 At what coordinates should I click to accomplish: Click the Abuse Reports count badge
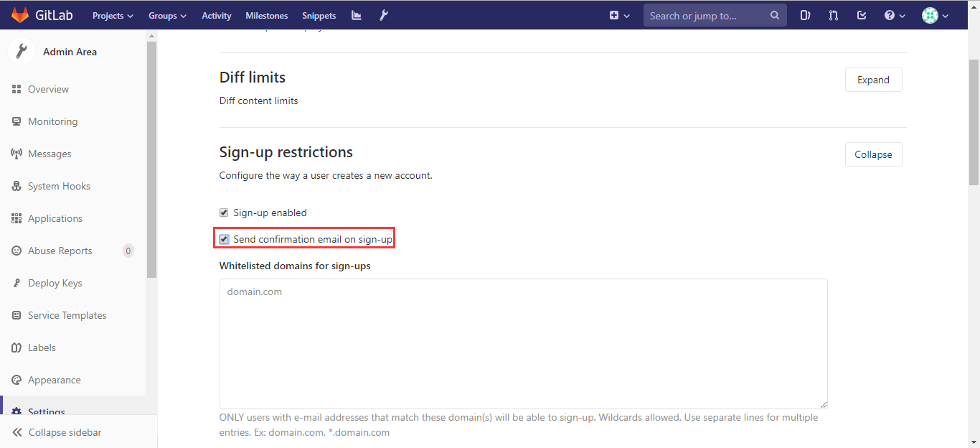coord(128,251)
